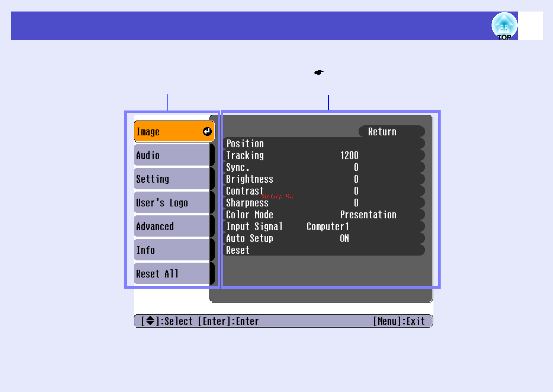Click the Return button
The image size is (553, 392).
pyautogui.click(x=392, y=132)
